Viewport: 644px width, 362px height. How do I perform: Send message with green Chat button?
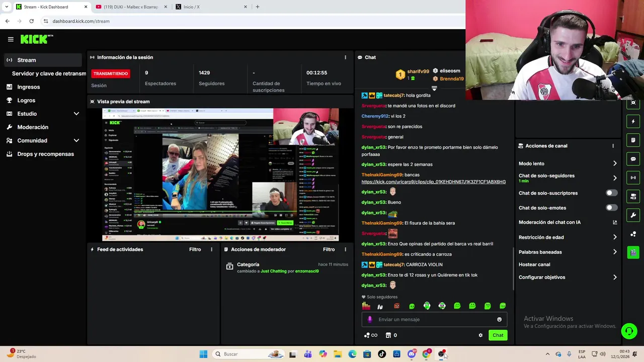[498, 335]
